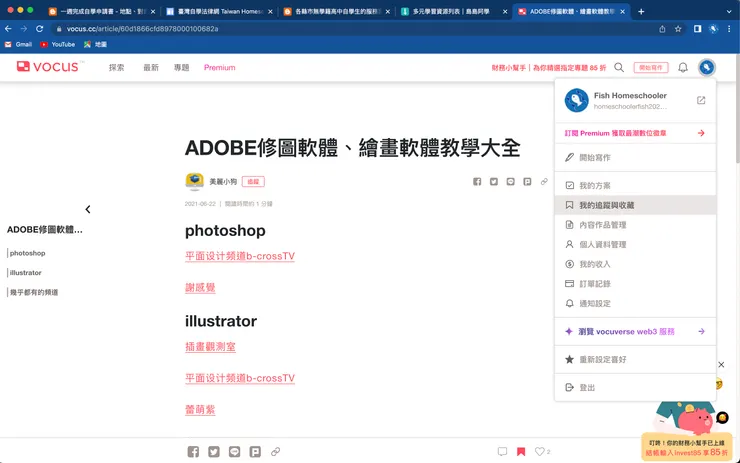Open the 蕾萌紫 link
The image size is (740, 463).
click(x=200, y=410)
